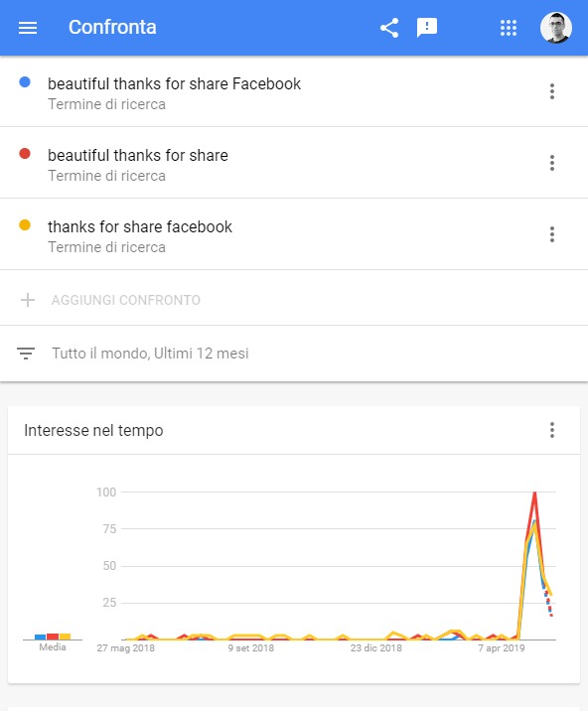Edit the 'beautiful thanks for share Facebook' term
This screenshot has height=711, width=588.
[x=174, y=83]
